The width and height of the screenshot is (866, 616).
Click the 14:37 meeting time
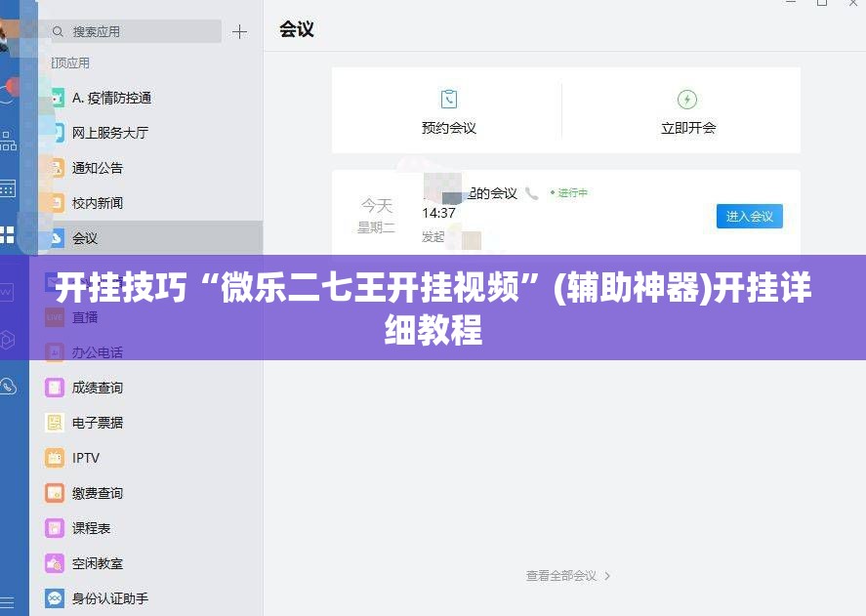438,213
